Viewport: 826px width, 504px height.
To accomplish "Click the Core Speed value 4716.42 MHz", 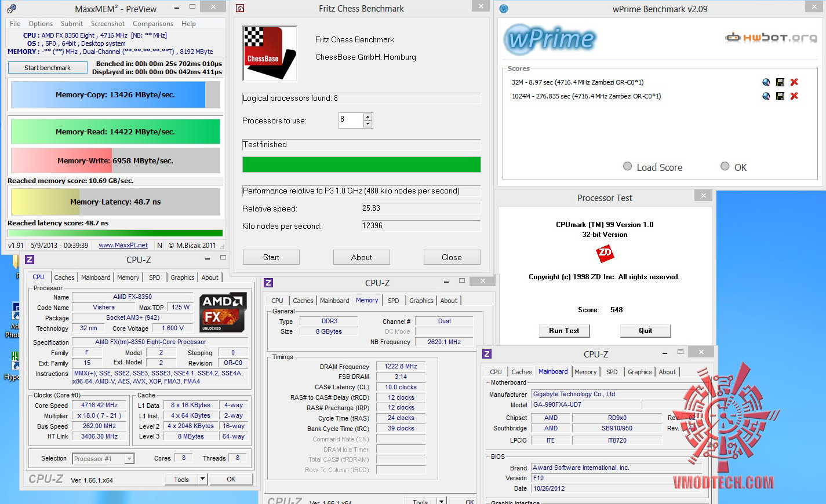I will [99, 406].
